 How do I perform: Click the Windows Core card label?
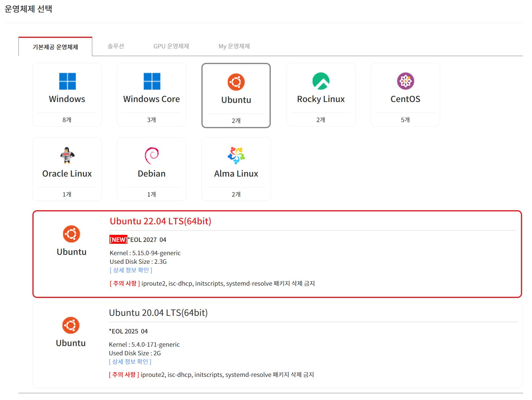(x=151, y=99)
